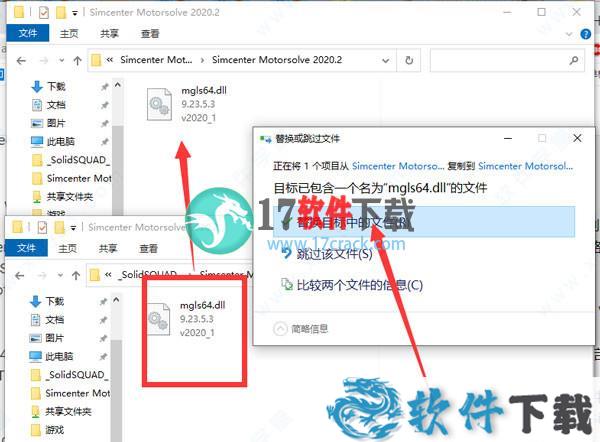Minimize the 替换或跳过文件 dialog
The image size is (600, 442).
point(508,139)
